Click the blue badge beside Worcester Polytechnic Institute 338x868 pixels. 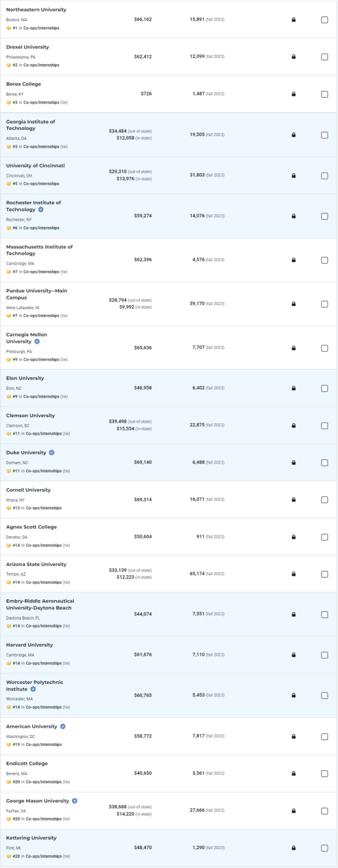click(x=33, y=689)
